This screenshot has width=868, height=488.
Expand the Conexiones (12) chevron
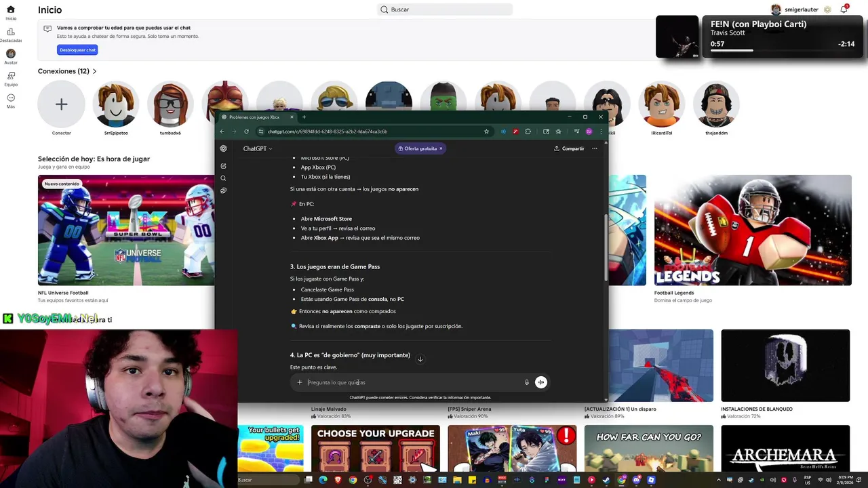pos(94,71)
